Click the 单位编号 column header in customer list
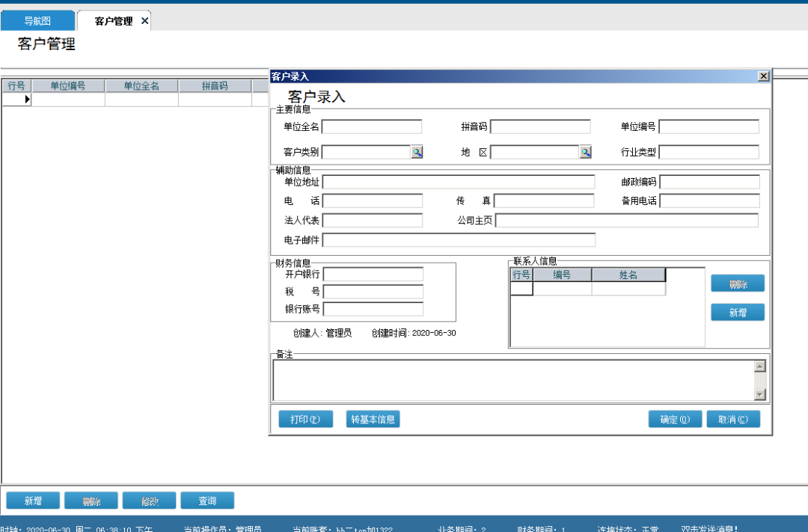Image resolution: width=808 pixels, height=532 pixels. (68, 86)
